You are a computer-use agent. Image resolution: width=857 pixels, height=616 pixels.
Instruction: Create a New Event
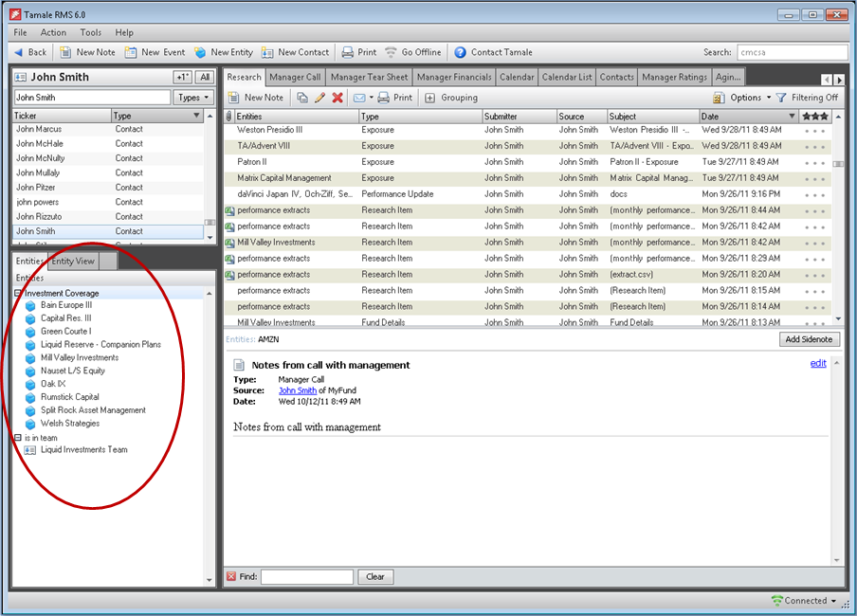[x=155, y=52]
